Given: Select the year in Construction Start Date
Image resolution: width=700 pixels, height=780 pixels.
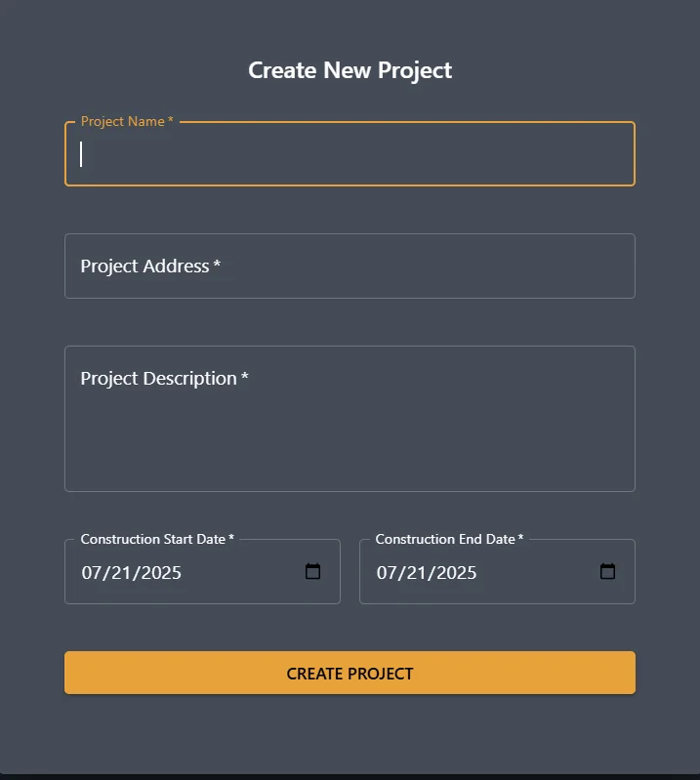Looking at the screenshot, I should point(160,573).
